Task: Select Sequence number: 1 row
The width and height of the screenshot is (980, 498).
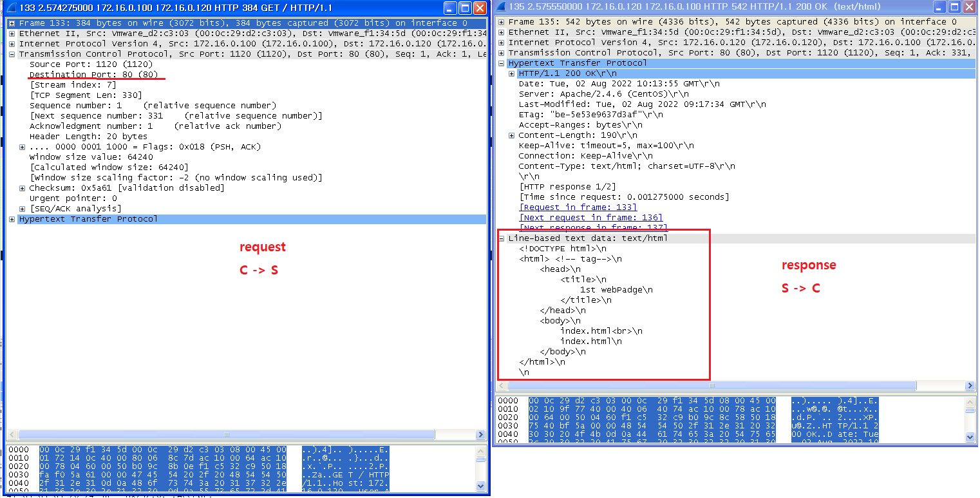Action: click(153, 106)
